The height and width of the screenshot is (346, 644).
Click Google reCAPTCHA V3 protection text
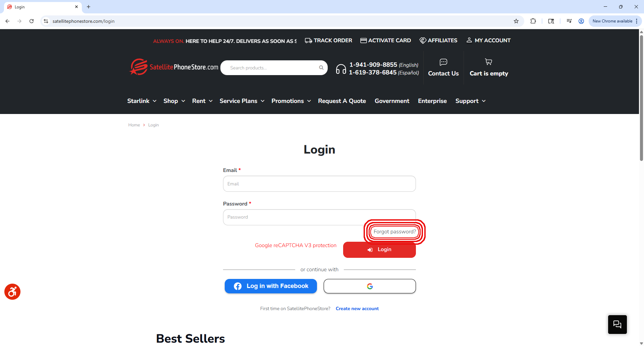point(296,245)
